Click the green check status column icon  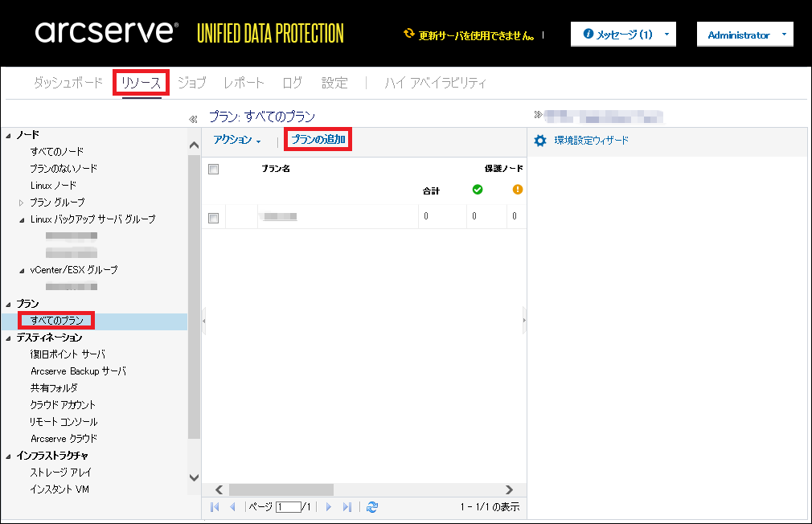click(x=478, y=190)
